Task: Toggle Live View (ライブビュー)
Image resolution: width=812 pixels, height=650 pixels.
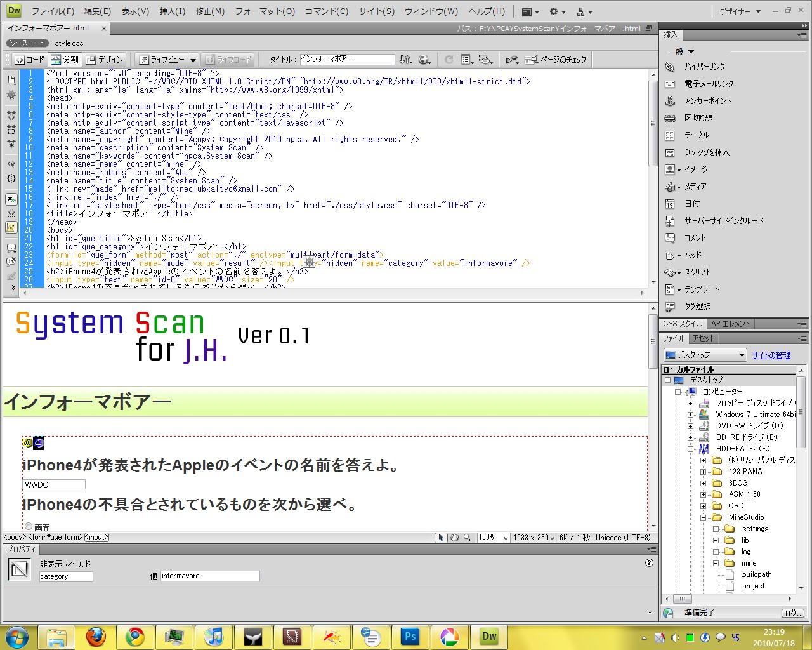Action: (162, 60)
